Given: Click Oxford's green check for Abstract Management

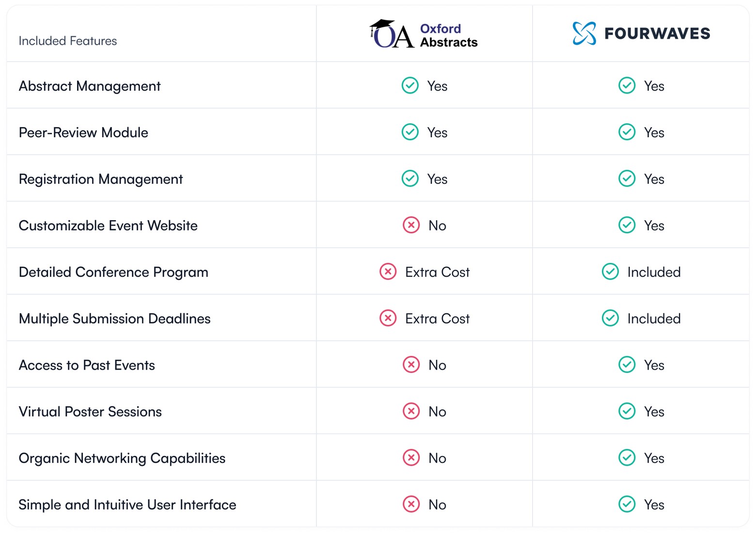Looking at the screenshot, I should 410,86.
